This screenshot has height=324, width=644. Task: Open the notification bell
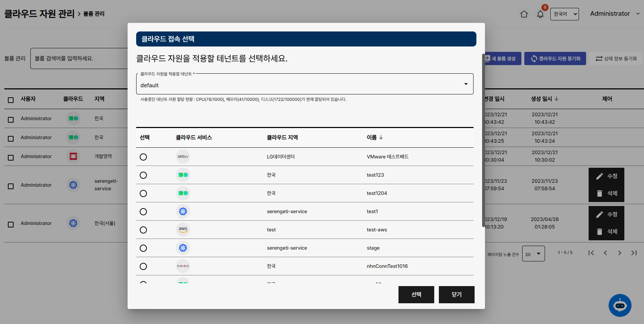click(x=540, y=14)
